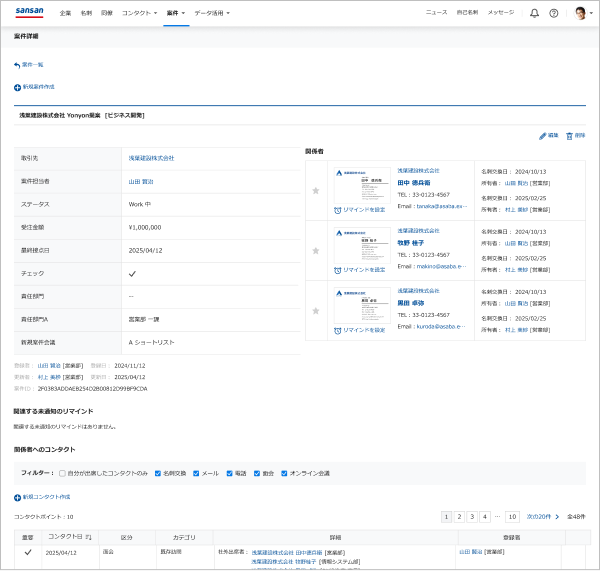
Task: Open the 田中 contact name link
Action: [x=414, y=183]
